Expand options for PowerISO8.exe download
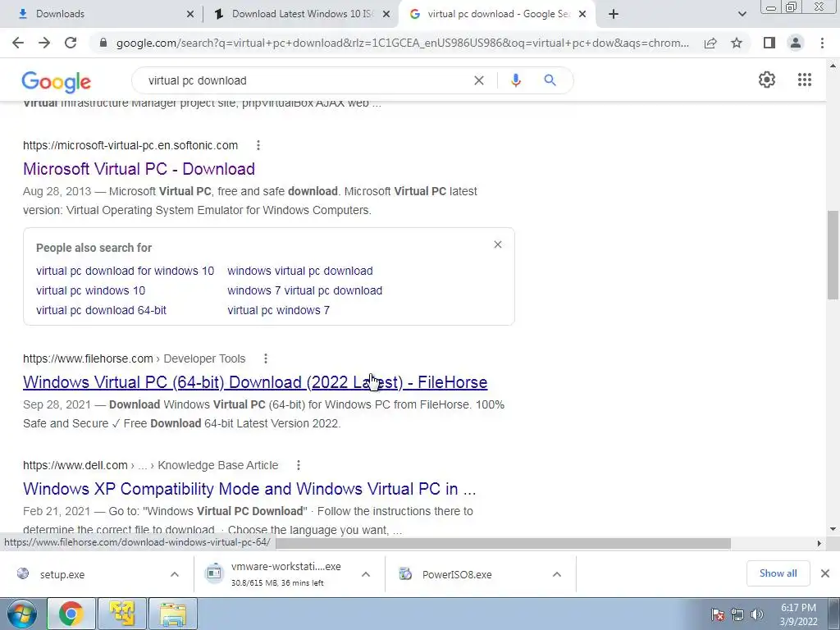 [557, 574]
